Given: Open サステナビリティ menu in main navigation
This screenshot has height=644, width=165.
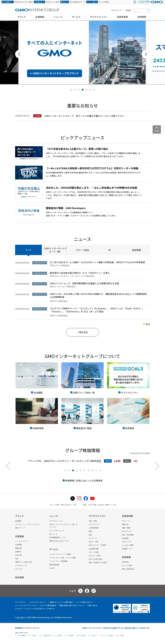Looking at the screenshot, I should (x=99, y=17).
